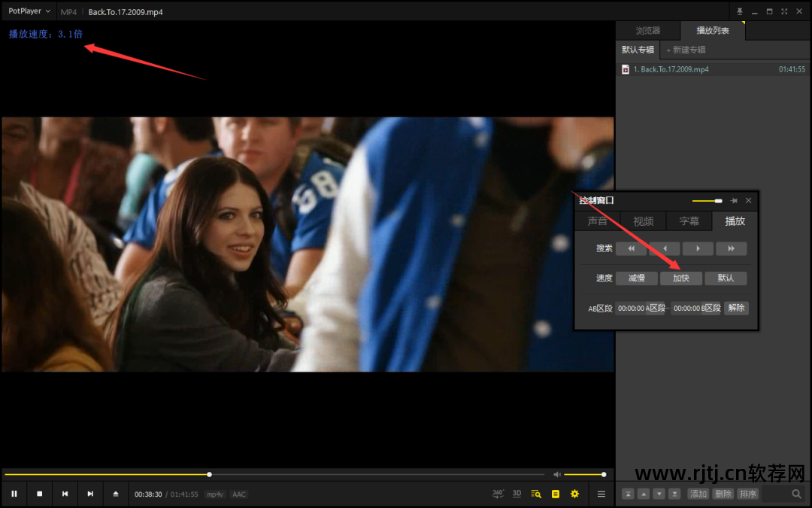Image resolution: width=812 pixels, height=508 pixels.
Task: Open the control window via the yellow gear icon
Action: (x=575, y=494)
